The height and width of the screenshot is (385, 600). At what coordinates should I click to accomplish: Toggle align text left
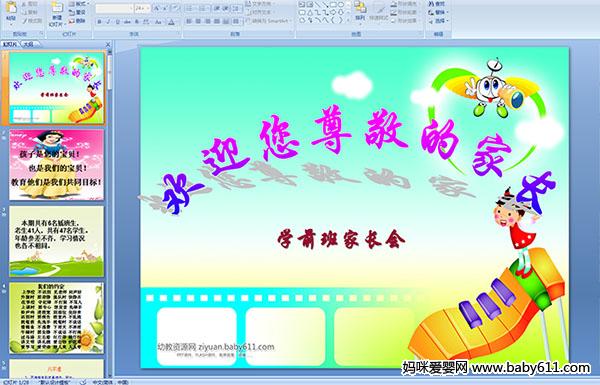pyautogui.click(x=189, y=21)
